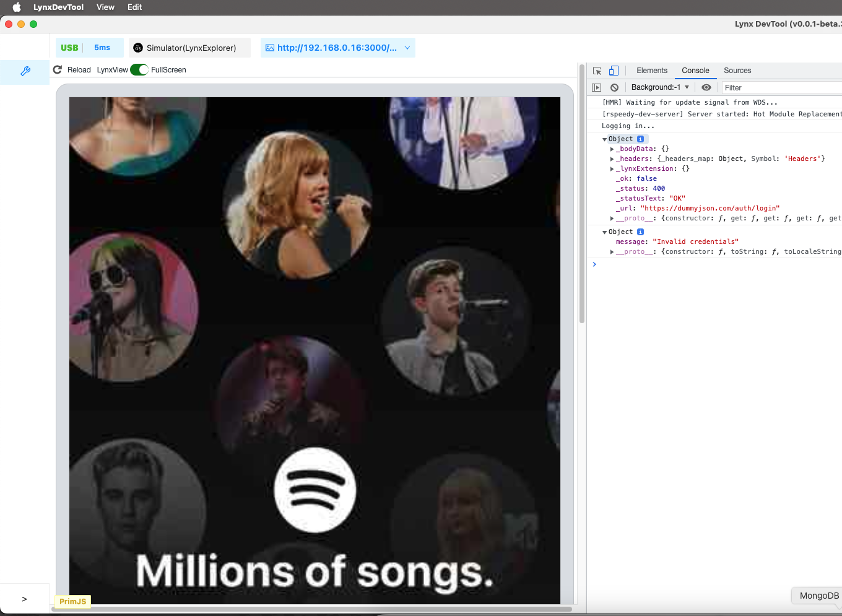Click the dummyjson.com/auth/login URL string

tap(710, 209)
